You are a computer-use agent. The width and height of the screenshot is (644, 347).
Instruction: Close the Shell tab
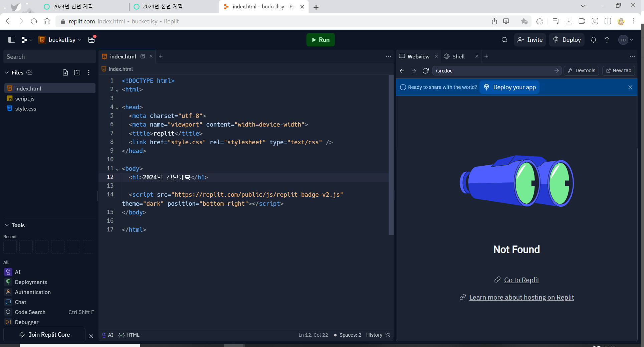click(477, 56)
